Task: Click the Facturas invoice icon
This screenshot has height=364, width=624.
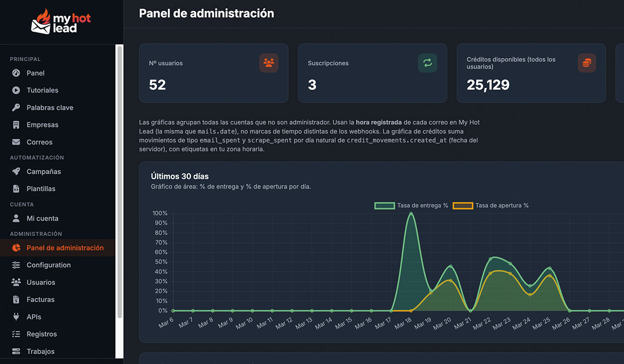Action: [x=16, y=300]
